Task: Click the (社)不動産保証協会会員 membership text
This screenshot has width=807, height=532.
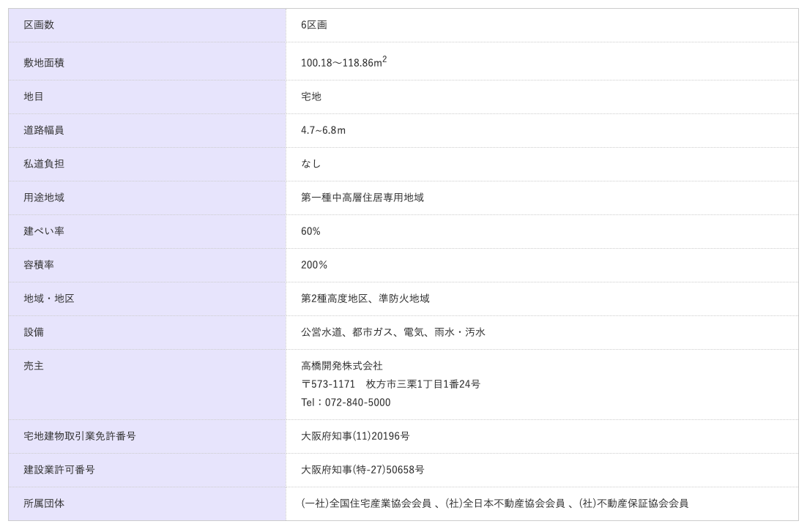Action: pos(633,503)
